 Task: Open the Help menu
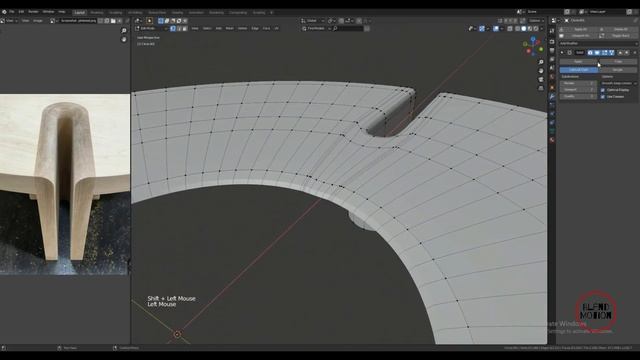[62, 12]
